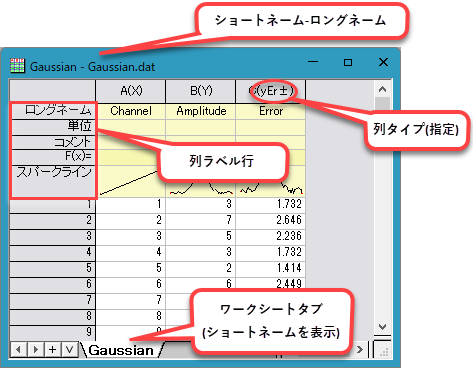Click cell with value 2.646
The height and width of the screenshot is (368, 473).
tap(271, 221)
